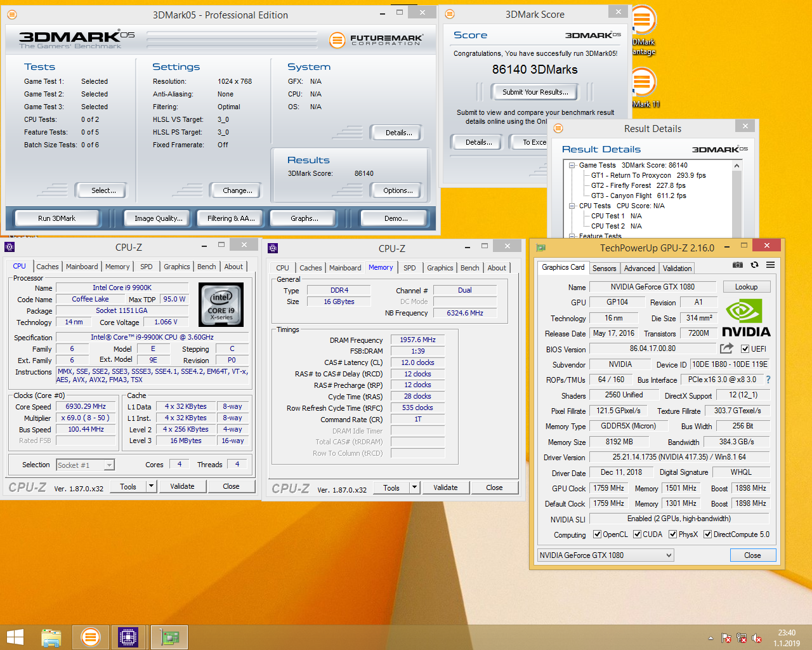Image resolution: width=812 pixels, height=650 pixels.
Task: Collapse the Feature Tests tree node
Action: (x=572, y=236)
